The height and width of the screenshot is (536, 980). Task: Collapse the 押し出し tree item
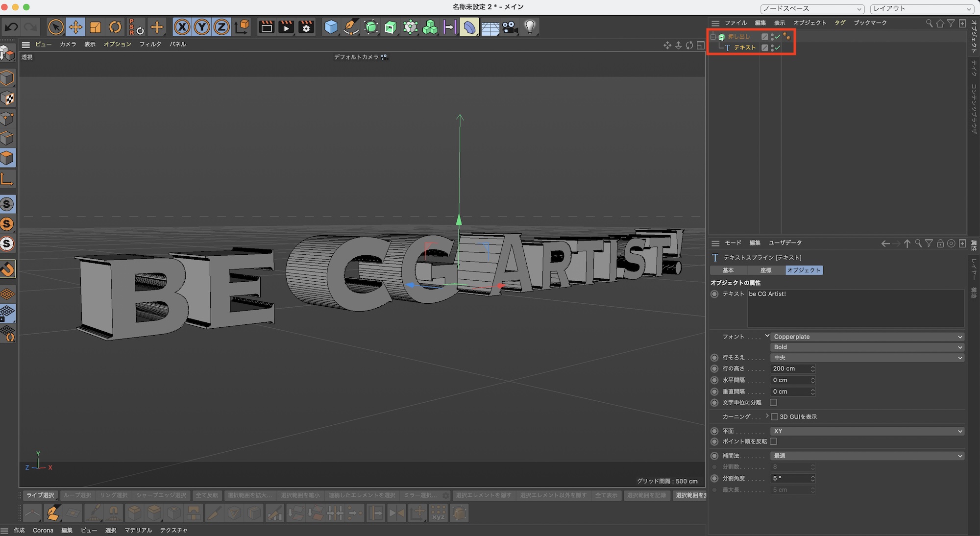(x=713, y=37)
